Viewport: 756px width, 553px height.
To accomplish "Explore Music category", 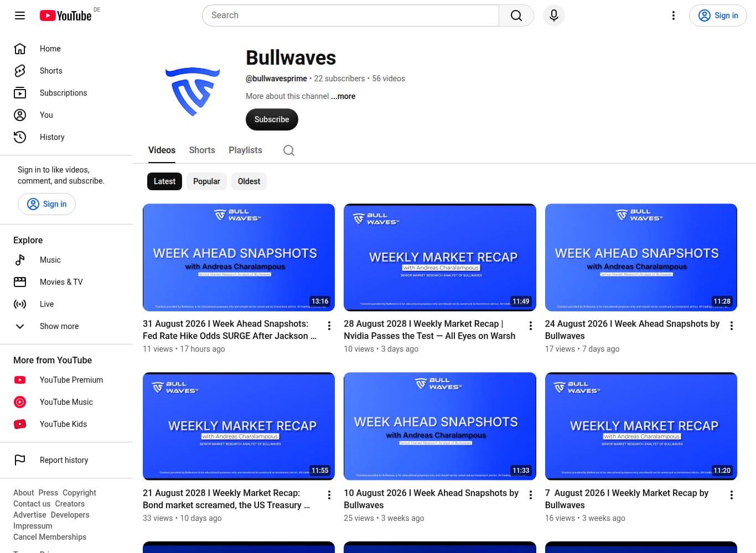I will 66,260.
